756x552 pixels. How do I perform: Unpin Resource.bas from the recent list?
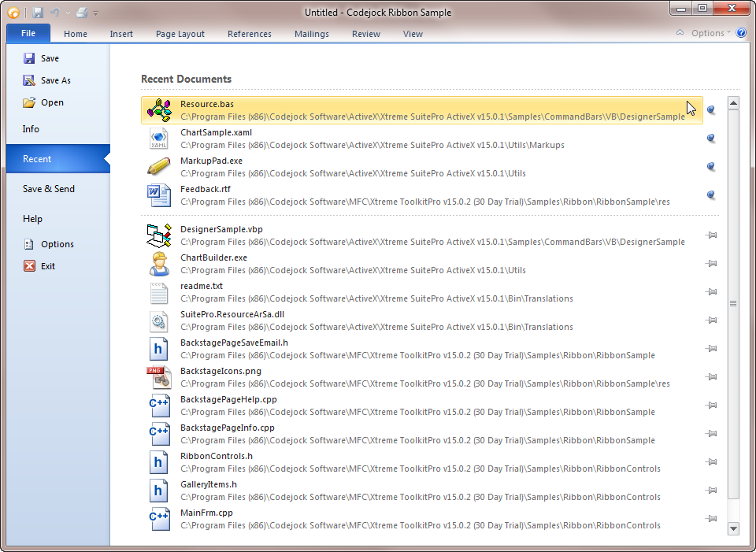point(710,109)
